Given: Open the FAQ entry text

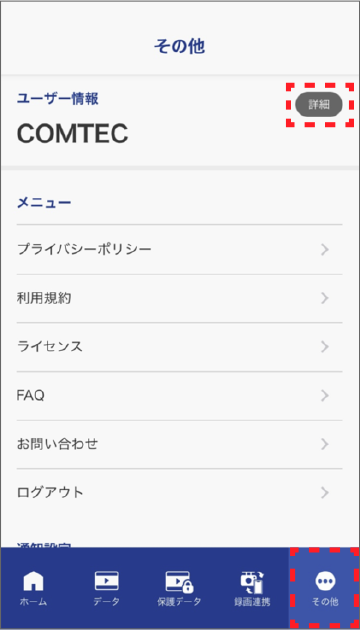Looking at the screenshot, I should [31, 396].
